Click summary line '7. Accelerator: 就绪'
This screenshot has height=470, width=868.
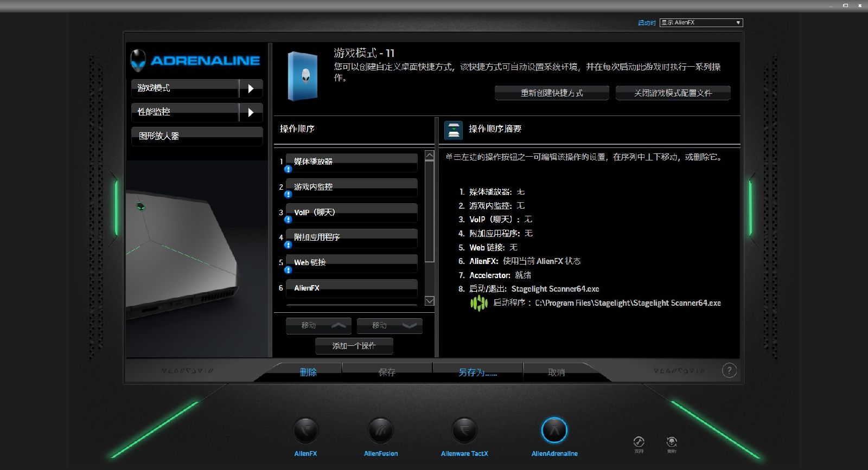coord(495,275)
